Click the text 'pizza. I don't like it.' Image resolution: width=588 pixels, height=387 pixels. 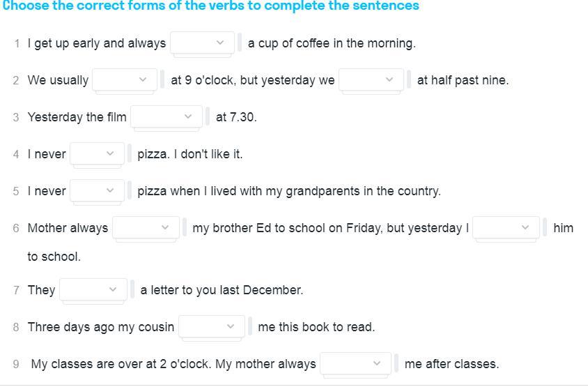(189, 154)
